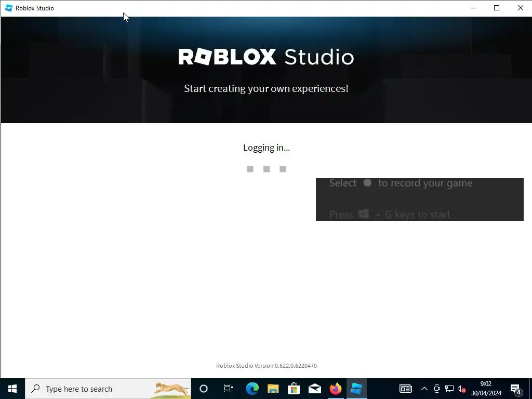532x399 pixels.
Task: Click the muted volume tray icon
Action: 461,389
